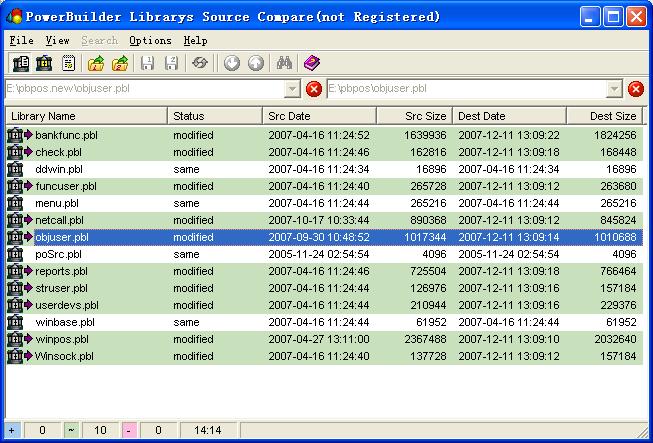The image size is (653, 443).
Task: Open the purple help book icon
Action: point(312,63)
